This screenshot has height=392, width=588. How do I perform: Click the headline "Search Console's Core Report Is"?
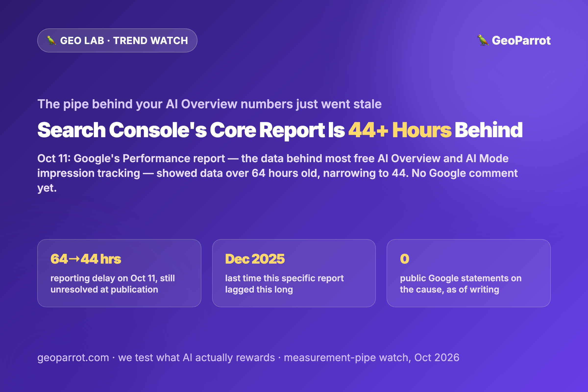tap(191, 131)
